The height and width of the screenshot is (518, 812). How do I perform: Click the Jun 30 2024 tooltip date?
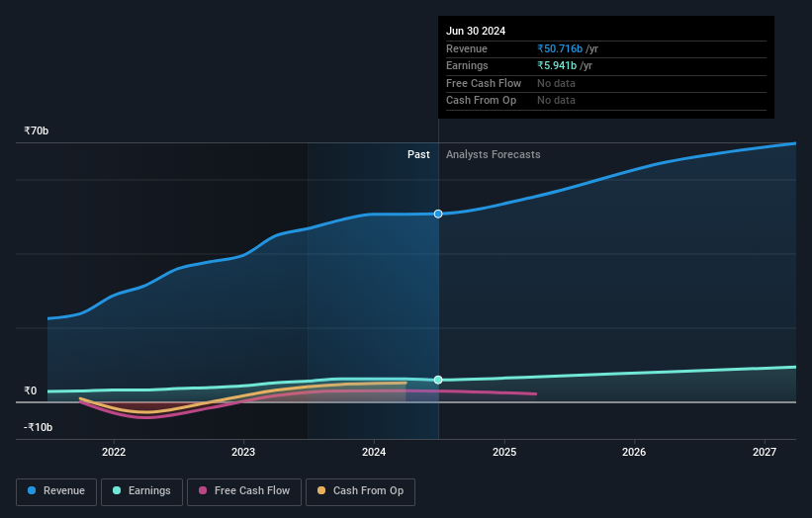(476, 31)
